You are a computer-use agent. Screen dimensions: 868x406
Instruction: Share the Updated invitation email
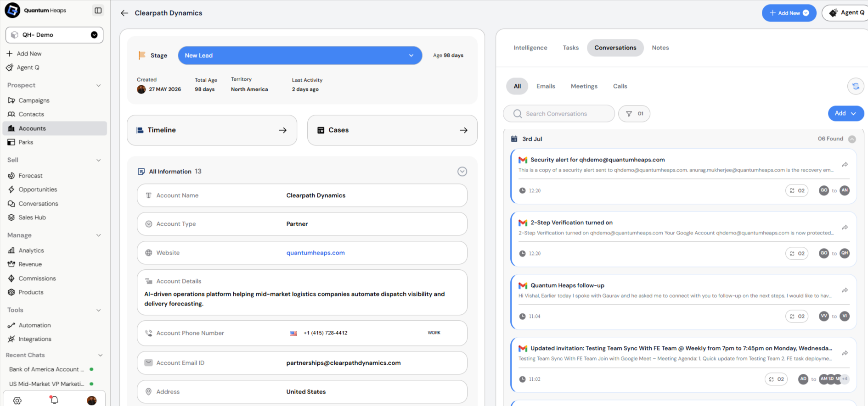pos(845,353)
